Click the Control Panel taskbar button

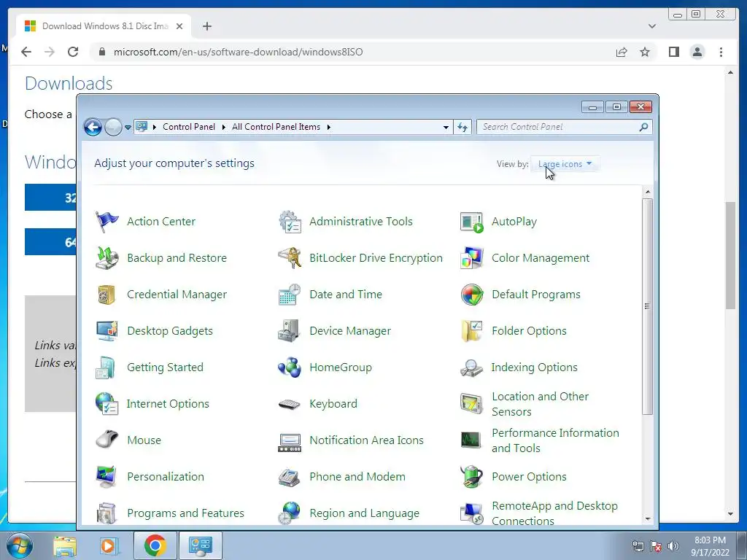click(x=200, y=545)
